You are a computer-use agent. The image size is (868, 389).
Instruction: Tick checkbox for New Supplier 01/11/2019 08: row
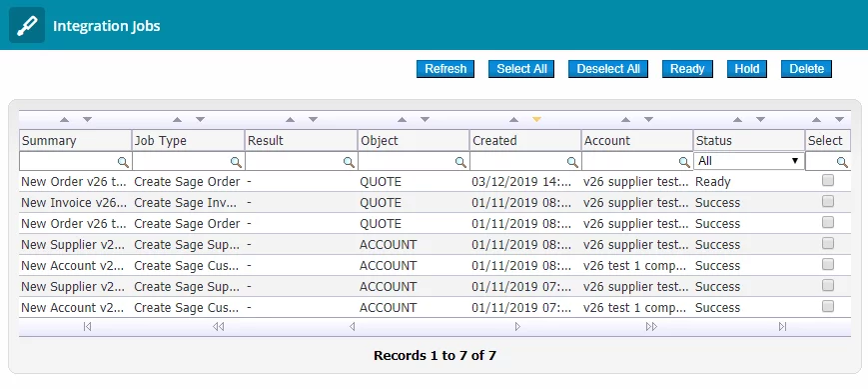click(828, 243)
